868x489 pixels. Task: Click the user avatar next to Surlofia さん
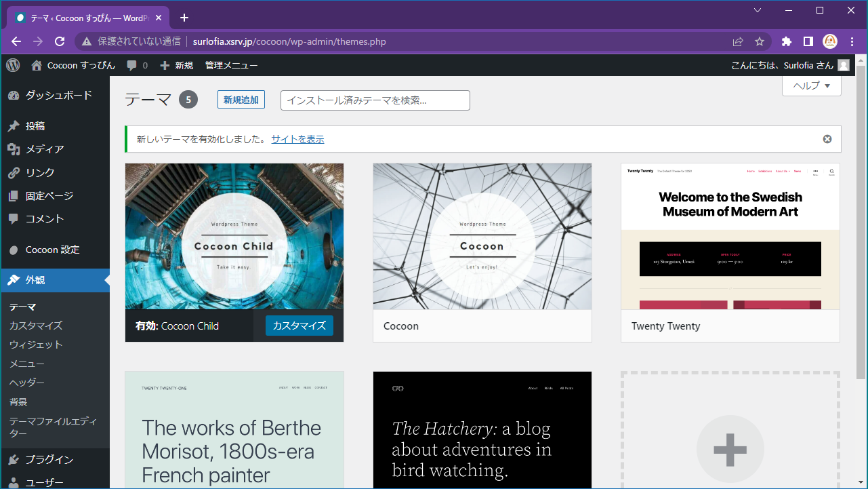coord(844,66)
